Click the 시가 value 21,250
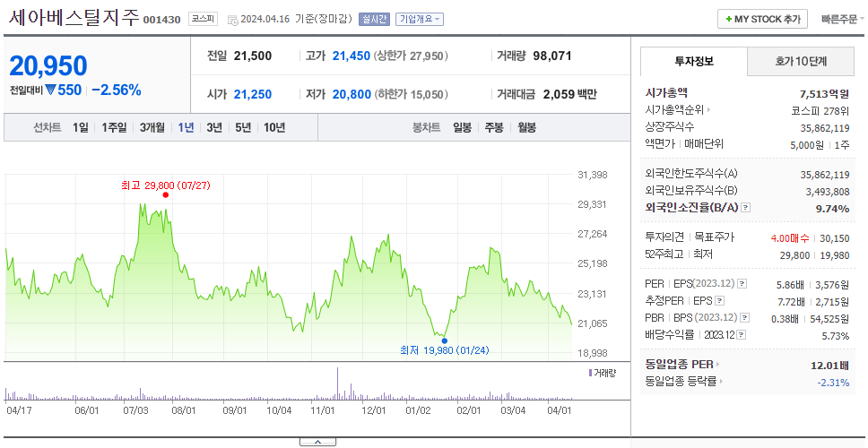 tap(253, 95)
